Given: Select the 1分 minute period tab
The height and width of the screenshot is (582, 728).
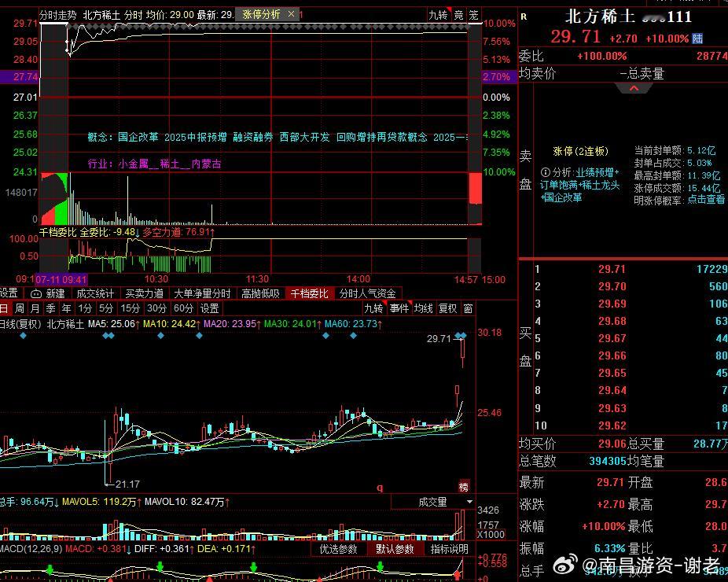Looking at the screenshot, I should (85, 308).
